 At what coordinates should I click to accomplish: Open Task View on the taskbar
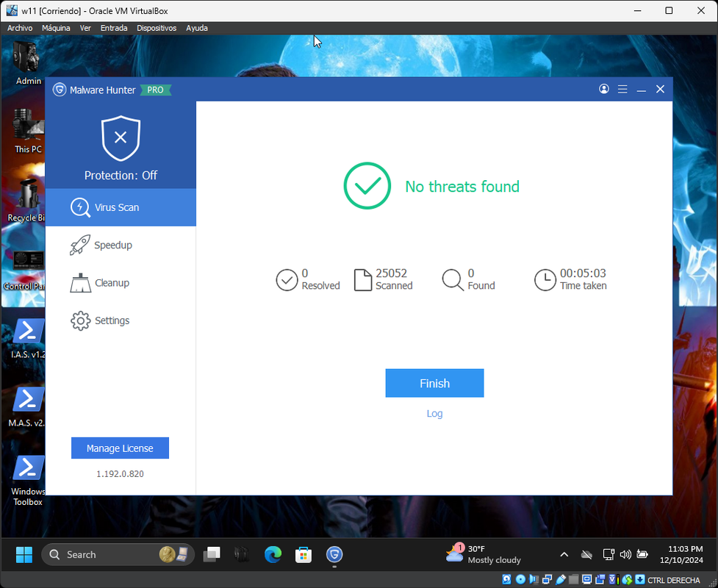click(x=212, y=555)
